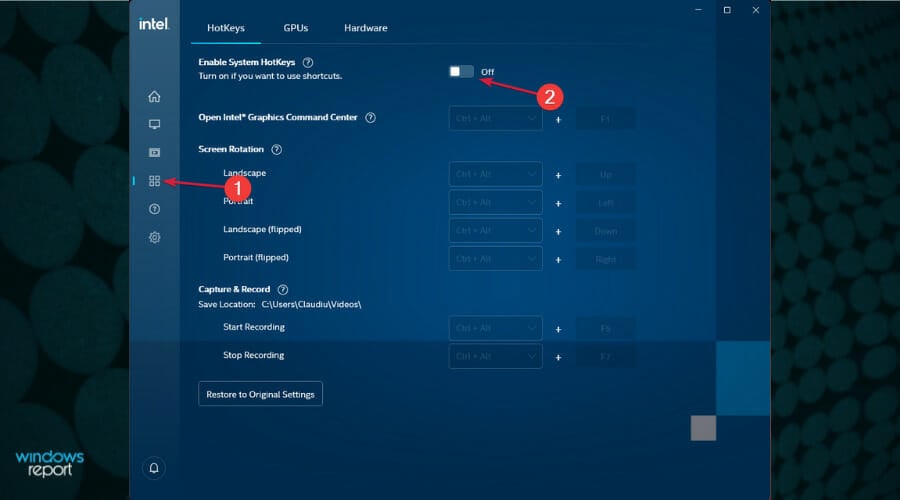Click the Left key field for Portrait
This screenshot has width=900, height=500.
click(605, 203)
